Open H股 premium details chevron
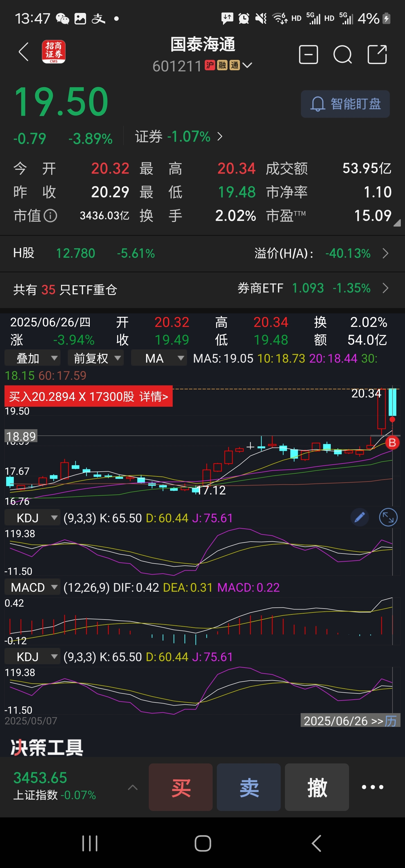 tap(386, 253)
